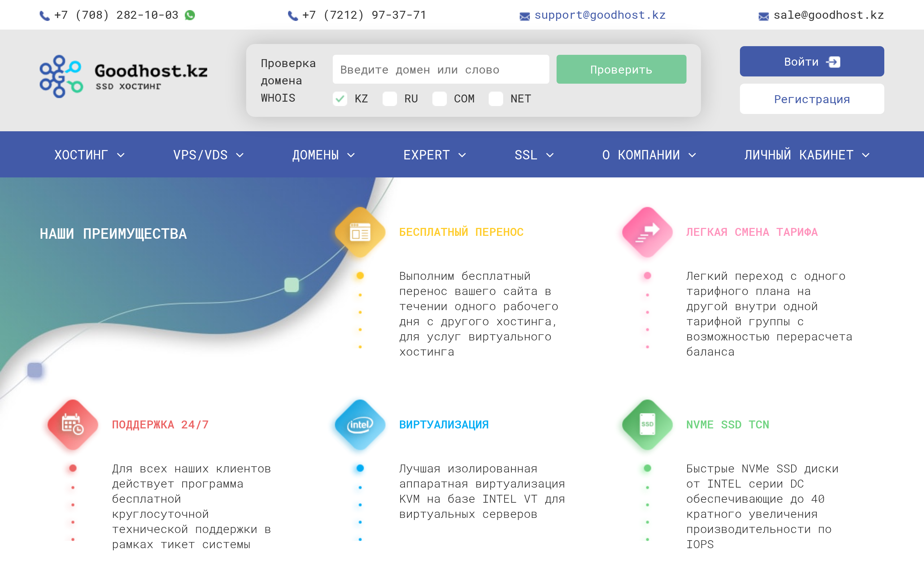Focus the domain search input field
The width and height of the screenshot is (924, 577).
click(x=441, y=70)
